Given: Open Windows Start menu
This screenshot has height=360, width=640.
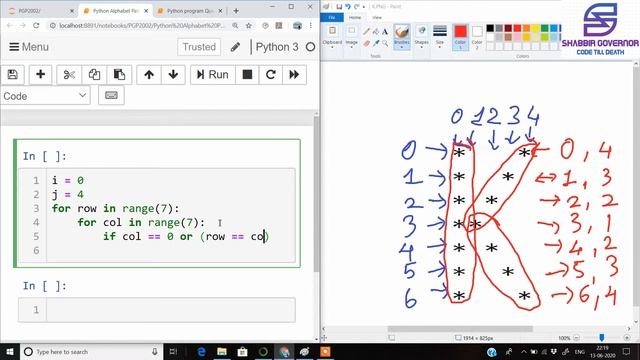Looking at the screenshot, I should click(10, 351).
